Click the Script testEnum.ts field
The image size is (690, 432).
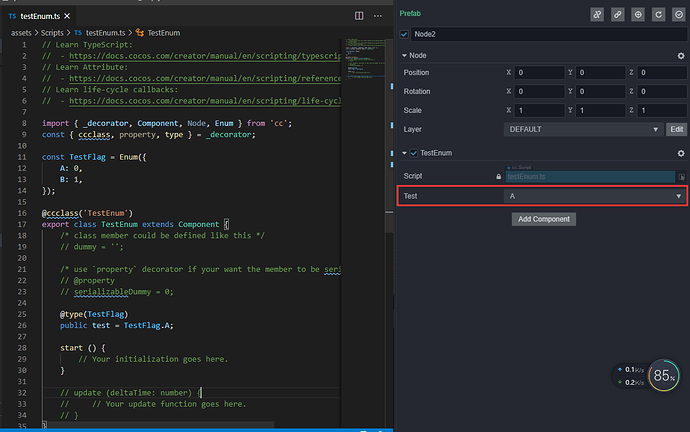pyautogui.click(x=590, y=176)
